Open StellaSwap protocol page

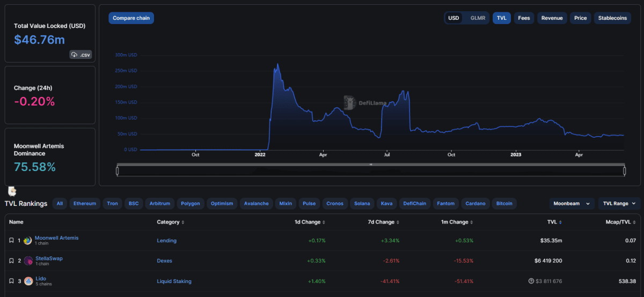click(x=49, y=258)
